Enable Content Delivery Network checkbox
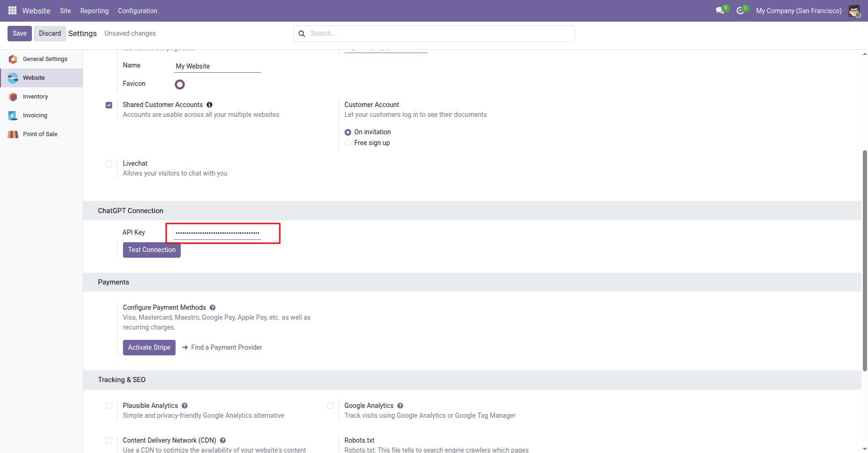Screen dimensions: 868x453 tap(109, 440)
